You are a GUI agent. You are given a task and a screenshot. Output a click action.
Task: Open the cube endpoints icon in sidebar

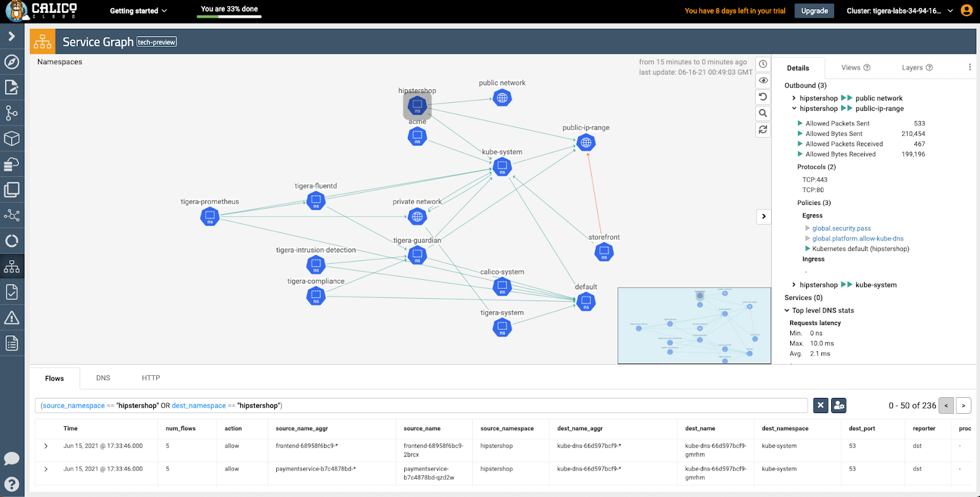[x=12, y=139]
